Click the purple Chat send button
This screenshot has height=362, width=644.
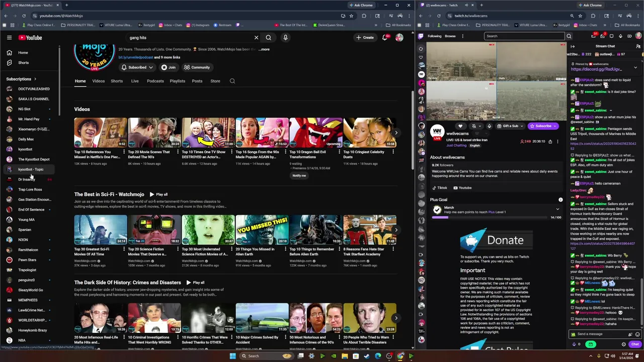click(635, 344)
